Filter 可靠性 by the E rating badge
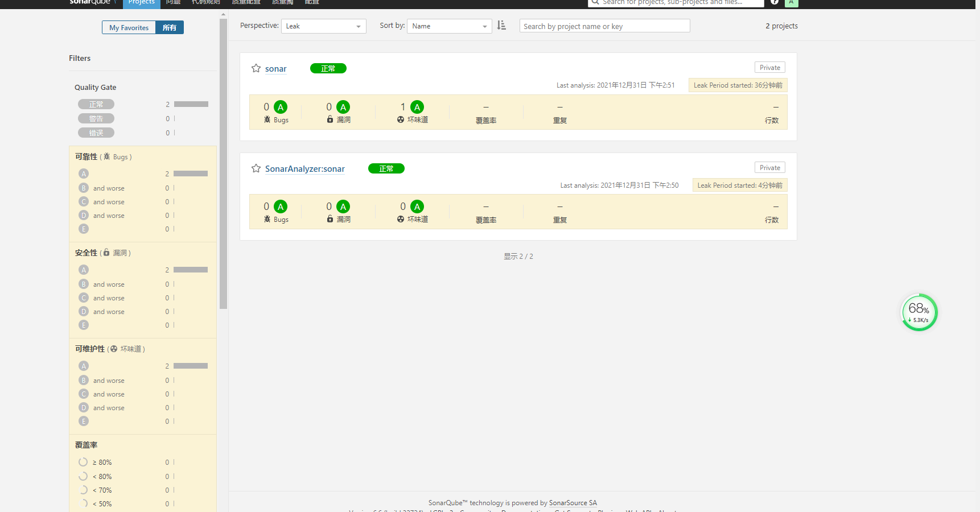The width and height of the screenshot is (980, 512). (84, 229)
